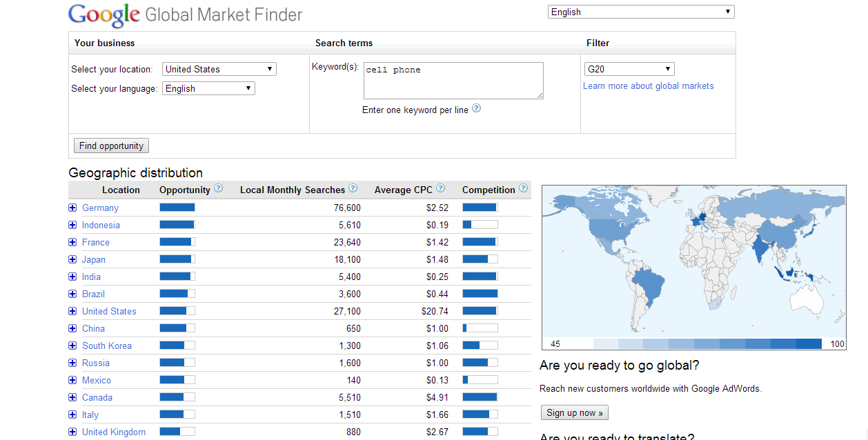Select the 27,100 monthly searches value
This screenshot has height=440, width=868.
(347, 311)
